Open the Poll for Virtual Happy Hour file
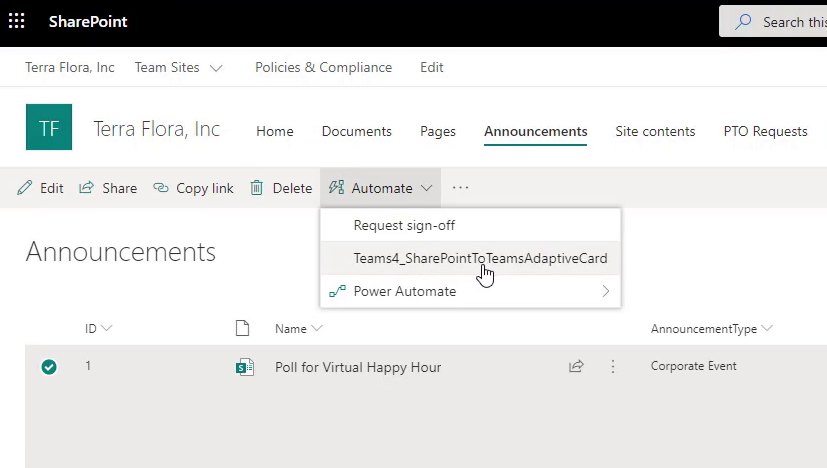Image resolution: width=827 pixels, height=468 pixels. [x=358, y=367]
